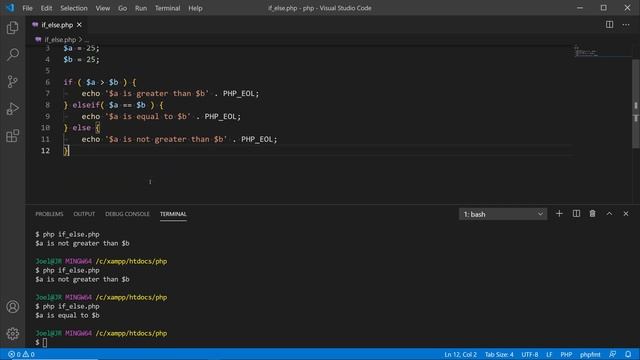Open the Source Control view
The width and height of the screenshot is (640, 360).
13,82
